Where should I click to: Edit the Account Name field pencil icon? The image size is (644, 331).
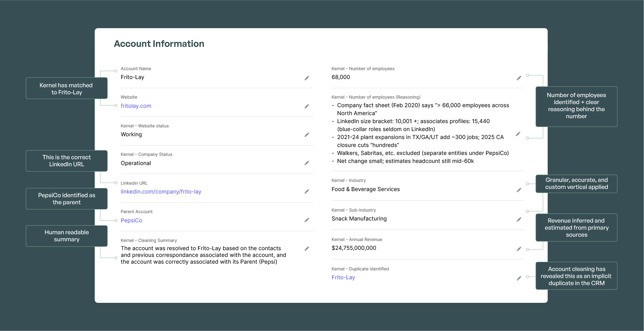[307, 78]
